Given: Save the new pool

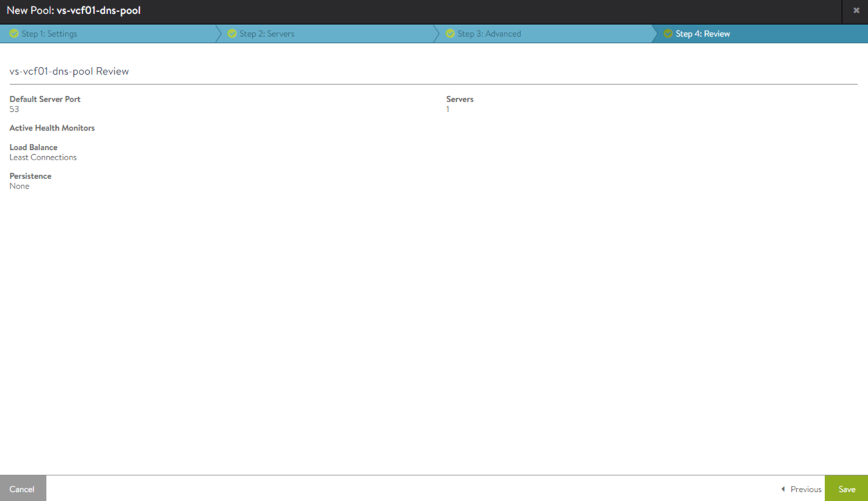Looking at the screenshot, I should [847, 489].
